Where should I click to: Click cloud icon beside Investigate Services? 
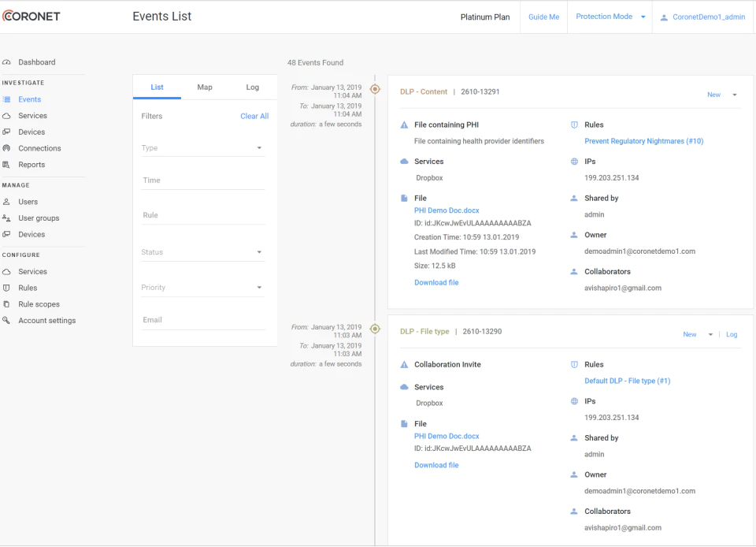click(6, 116)
